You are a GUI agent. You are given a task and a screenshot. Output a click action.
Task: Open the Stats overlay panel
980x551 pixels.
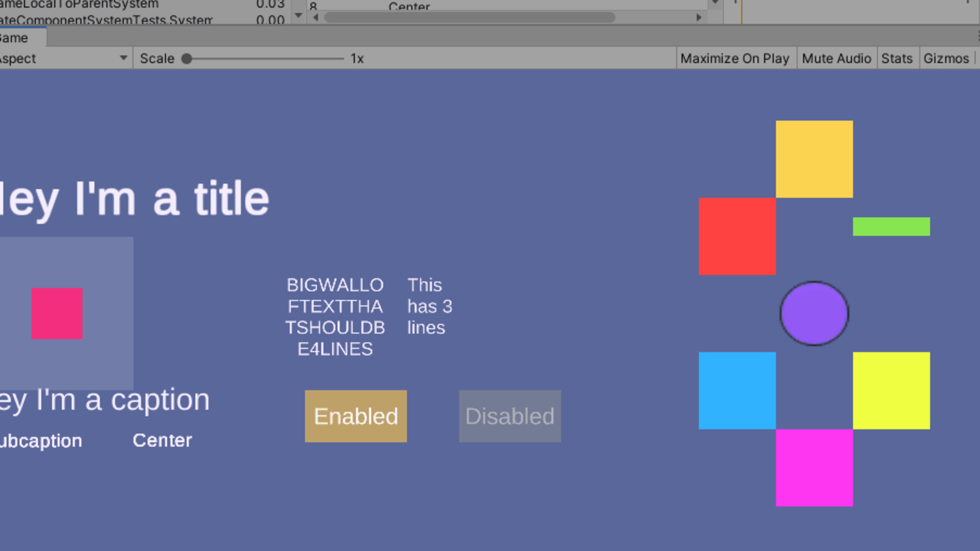(897, 58)
